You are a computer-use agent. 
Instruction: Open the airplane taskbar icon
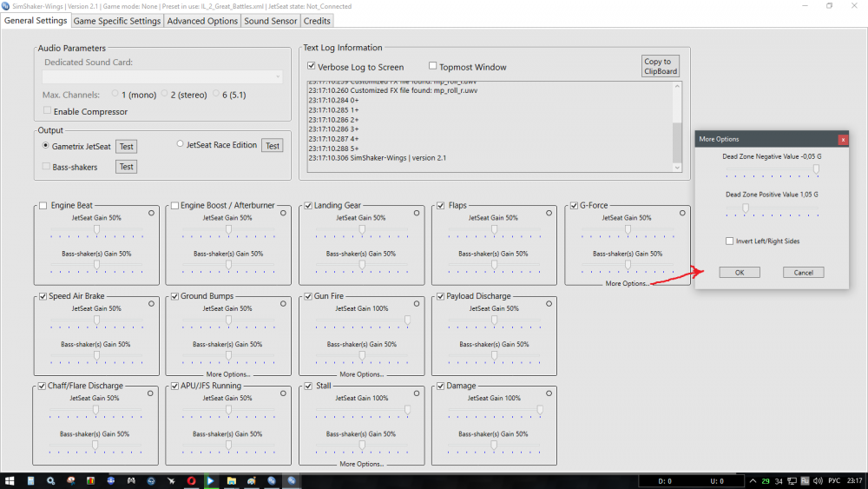[171, 480]
